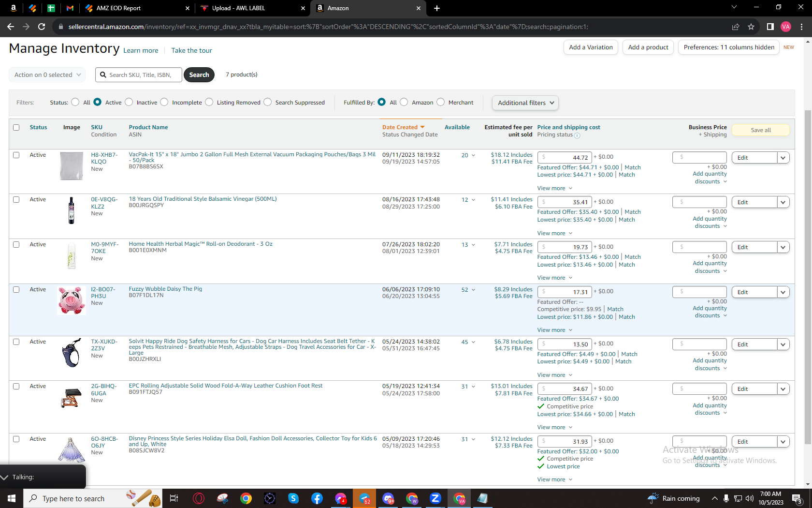Open the share page icon in address bar

pyautogui.click(x=736, y=27)
